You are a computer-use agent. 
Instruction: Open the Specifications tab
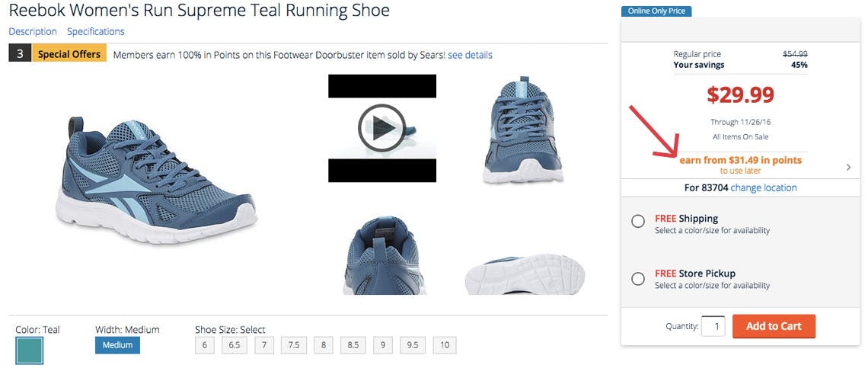[96, 31]
